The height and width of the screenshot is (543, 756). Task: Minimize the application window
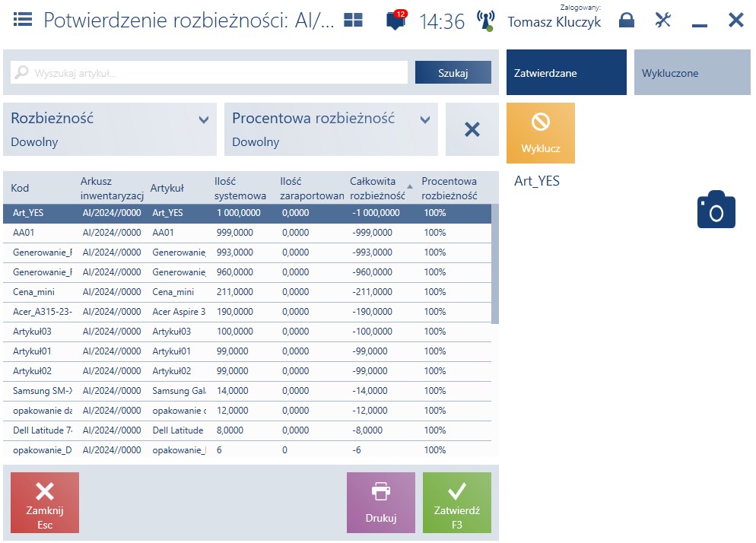coord(699,25)
